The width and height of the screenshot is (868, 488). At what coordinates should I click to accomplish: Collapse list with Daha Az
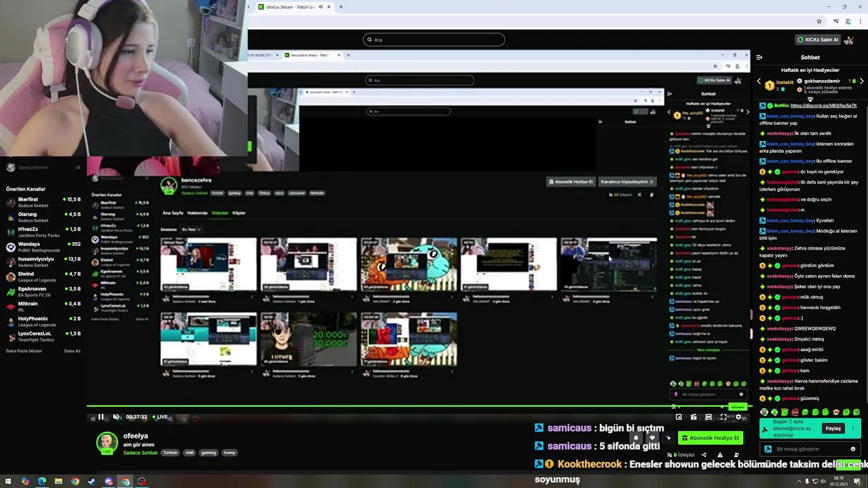tap(72, 351)
